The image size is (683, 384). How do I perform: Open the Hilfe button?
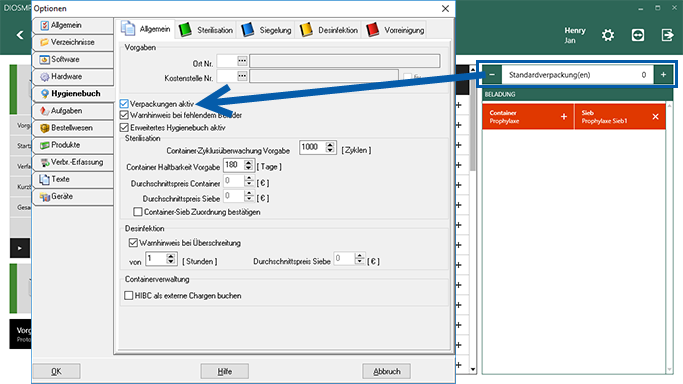(x=225, y=371)
